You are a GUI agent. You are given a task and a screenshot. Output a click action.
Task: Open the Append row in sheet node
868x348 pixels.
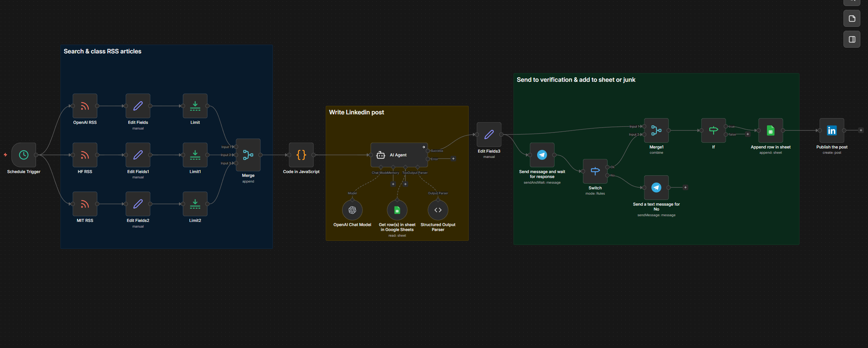(770, 131)
